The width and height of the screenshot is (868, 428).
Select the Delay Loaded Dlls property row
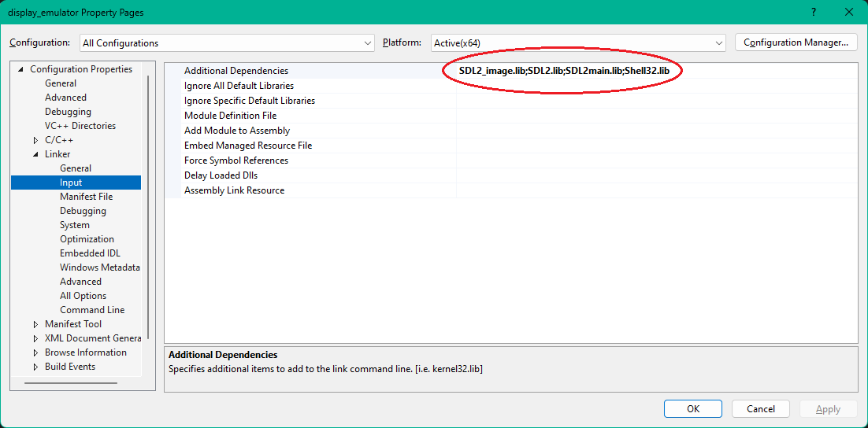(221, 175)
